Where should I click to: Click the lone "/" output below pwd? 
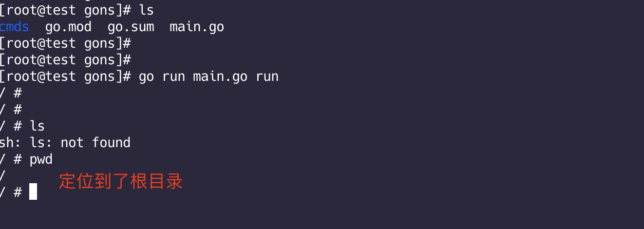click(x=3, y=176)
